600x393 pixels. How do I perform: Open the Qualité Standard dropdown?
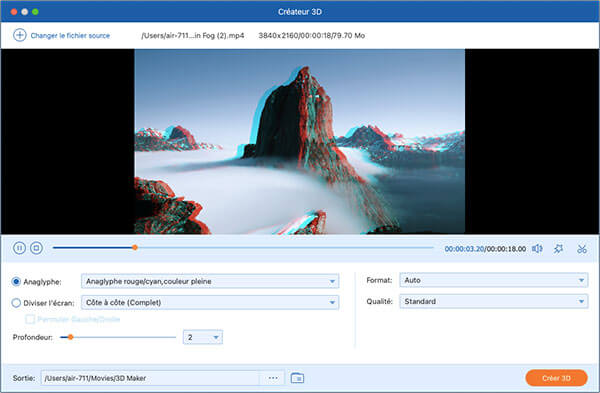pyautogui.click(x=494, y=302)
